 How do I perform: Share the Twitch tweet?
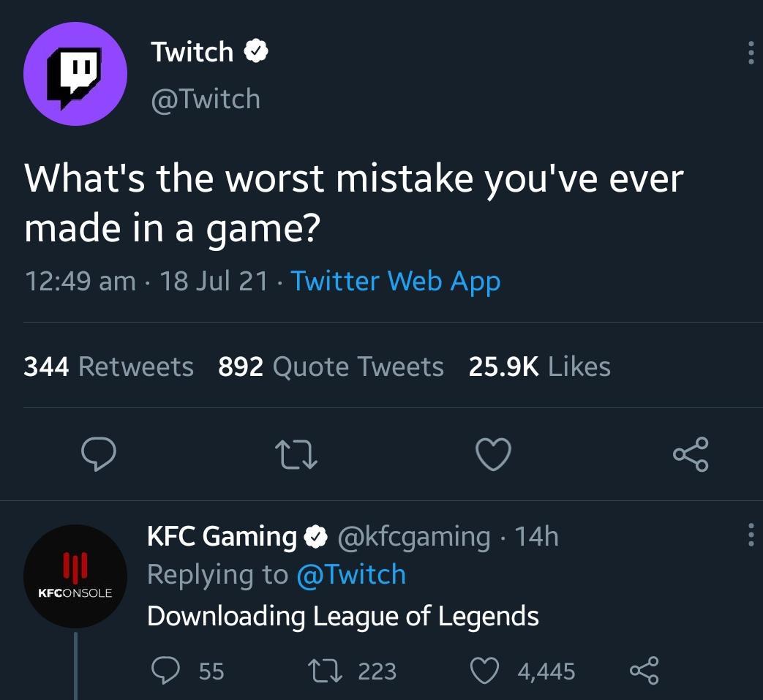[x=691, y=455]
